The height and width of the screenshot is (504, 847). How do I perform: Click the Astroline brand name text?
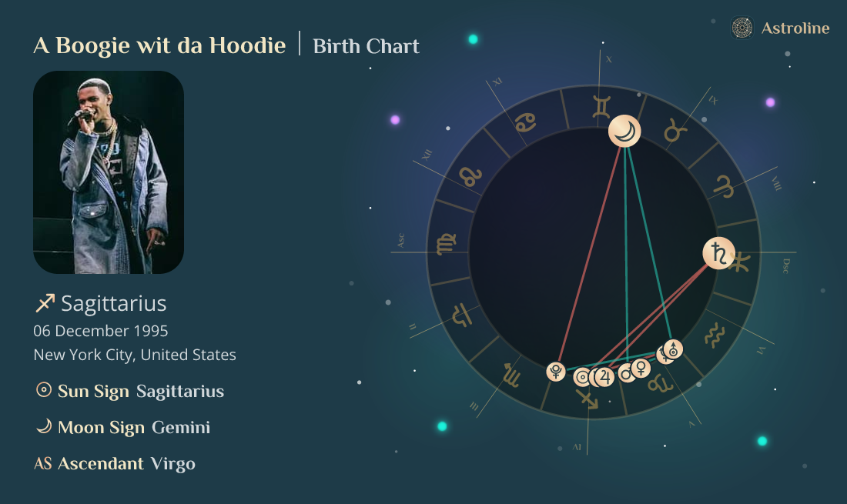click(795, 28)
